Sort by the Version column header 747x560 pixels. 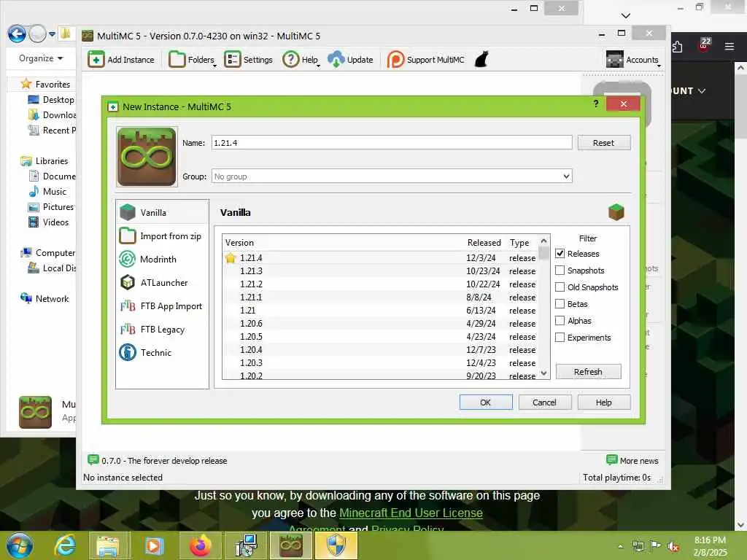[343, 242]
